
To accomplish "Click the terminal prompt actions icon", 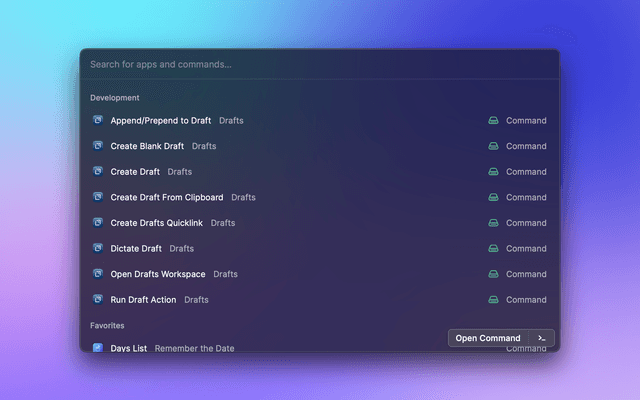I will coord(541,338).
